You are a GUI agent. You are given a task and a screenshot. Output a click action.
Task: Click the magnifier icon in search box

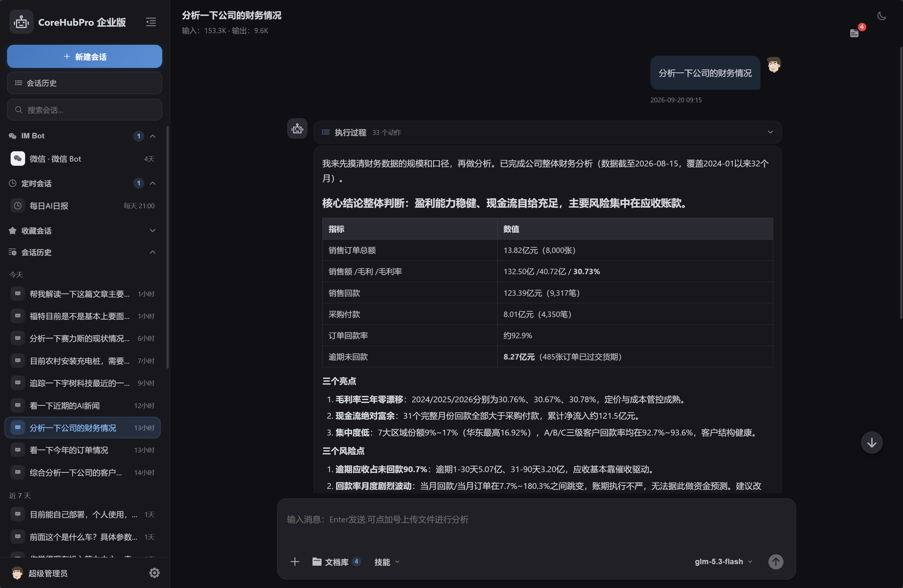pos(18,110)
